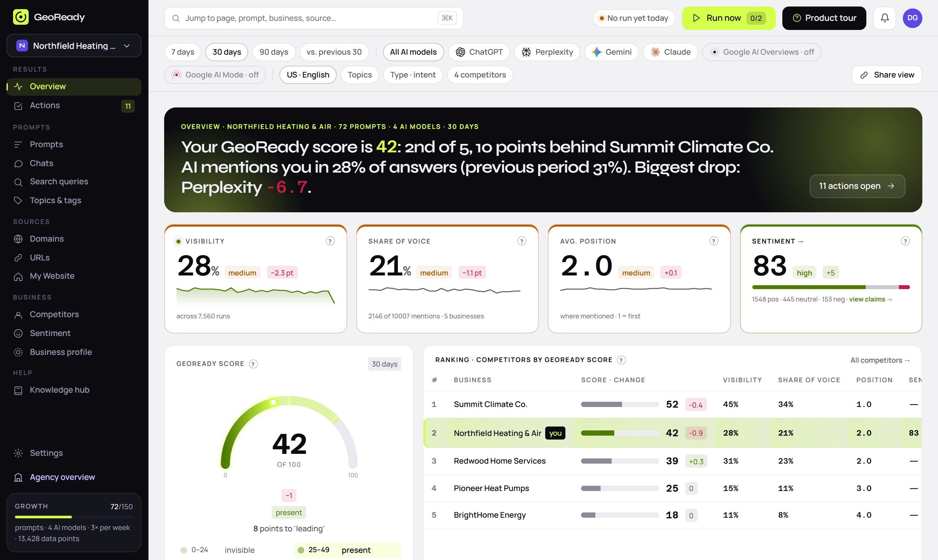Open Settings gear in sidebar

(x=74, y=453)
